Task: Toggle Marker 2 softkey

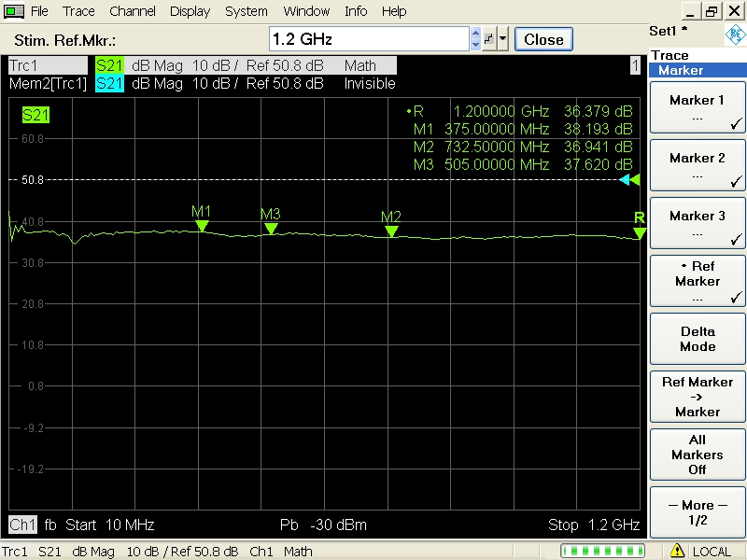Action: click(x=697, y=167)
